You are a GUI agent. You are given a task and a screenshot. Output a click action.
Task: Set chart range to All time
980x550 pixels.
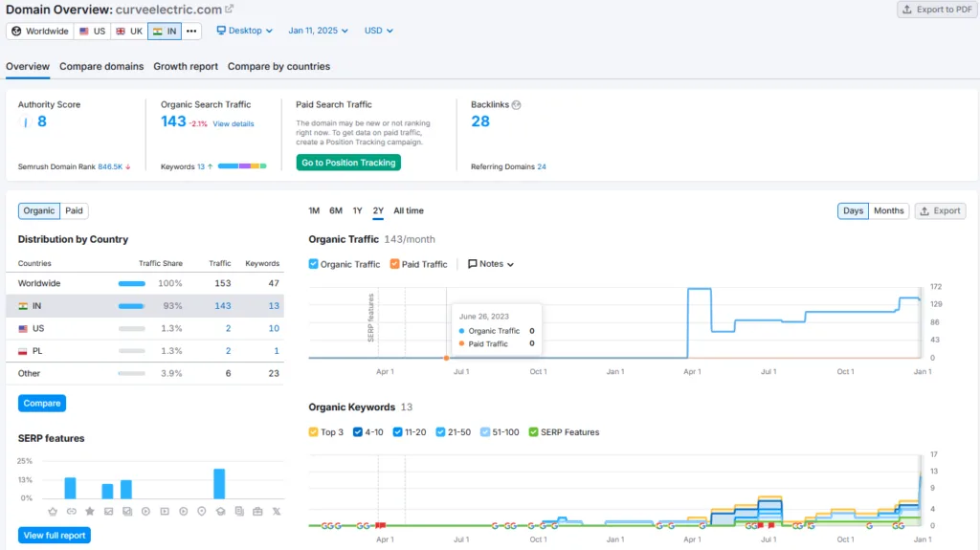click(x=408, y=210)
